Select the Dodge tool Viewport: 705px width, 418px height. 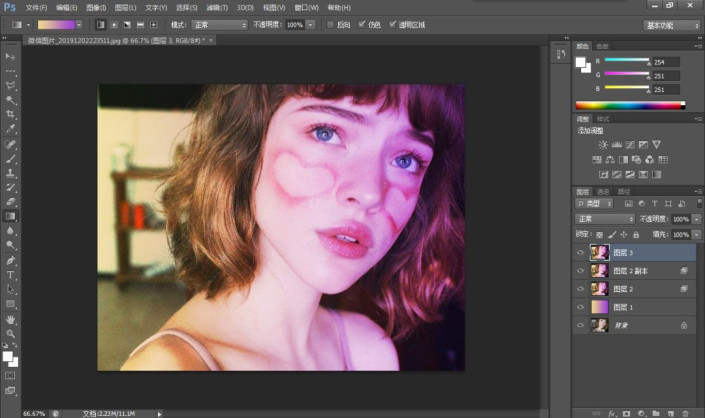[x=10, y=245]
